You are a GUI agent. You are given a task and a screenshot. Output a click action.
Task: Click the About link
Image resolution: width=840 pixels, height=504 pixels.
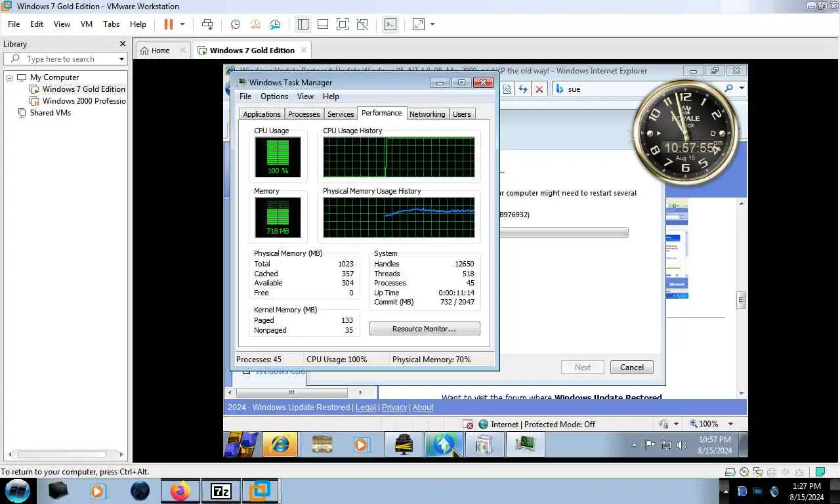tap(423, 408)
